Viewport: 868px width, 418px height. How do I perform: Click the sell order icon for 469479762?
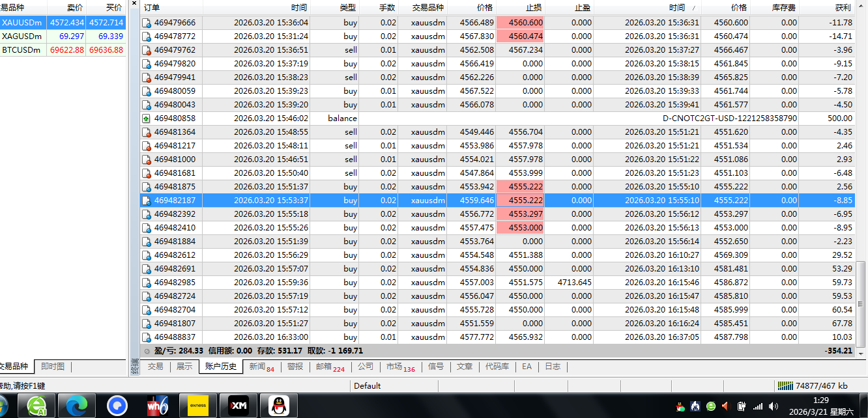coord(147,50)
